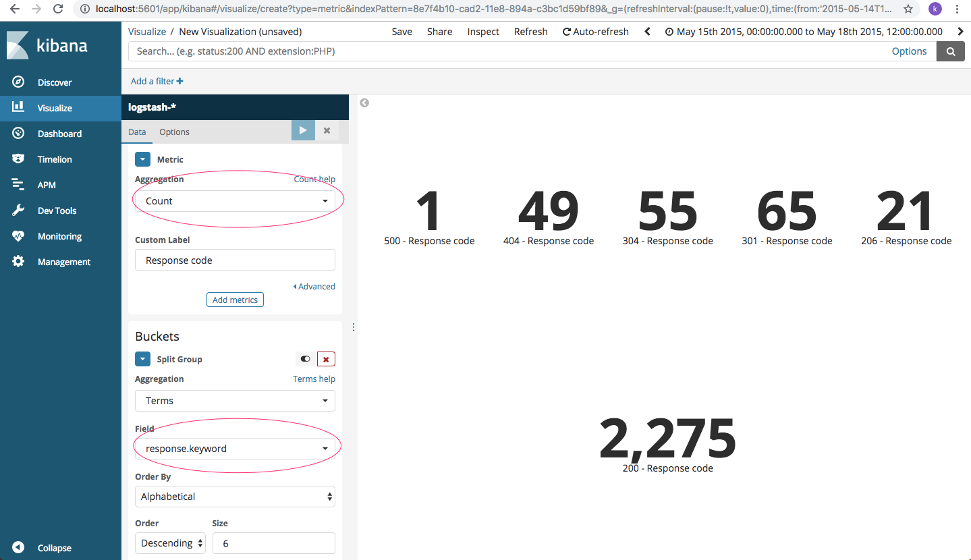Click inside the Search query field
The width and height of the screenshot is (971, 560).
(x=472, y=51)
